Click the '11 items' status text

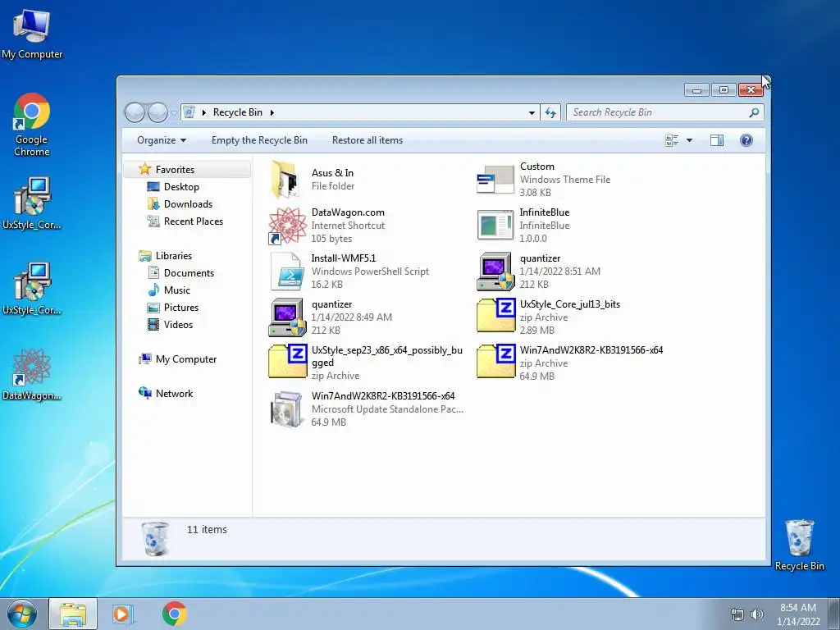[207, 529]
